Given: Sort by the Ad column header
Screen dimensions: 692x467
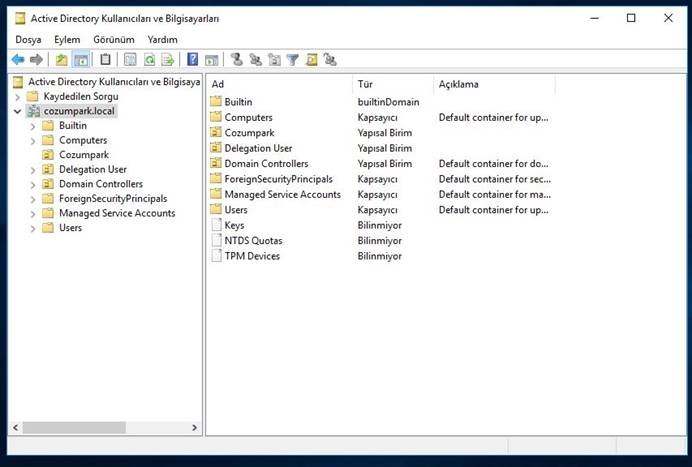Looking at the screenshot, I should tap(279, 84).
